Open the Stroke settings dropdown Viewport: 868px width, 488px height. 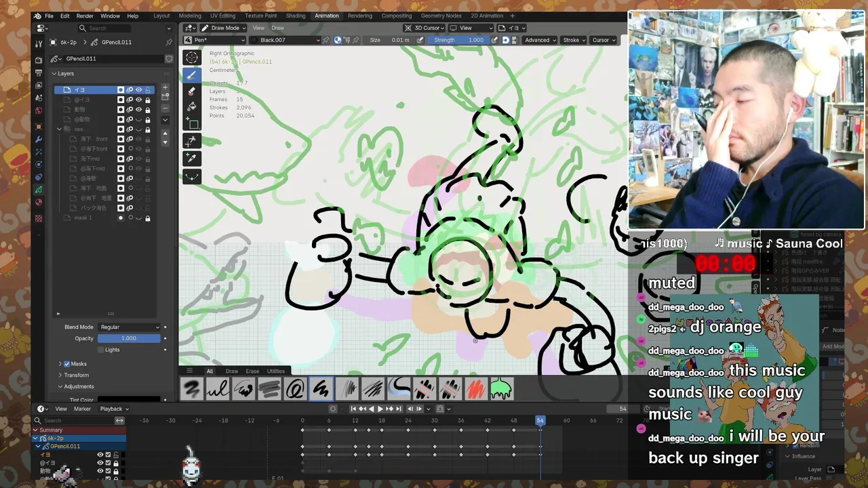(x=574, y=40)
